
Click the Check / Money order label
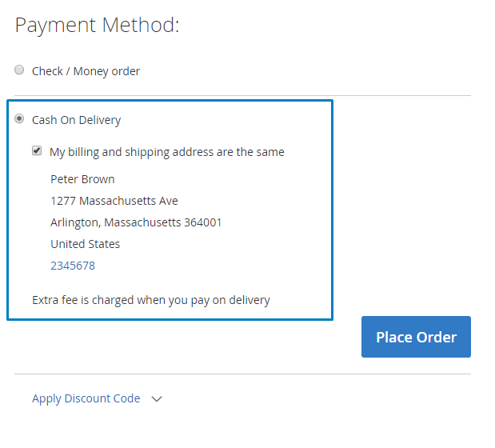(86, 71)
